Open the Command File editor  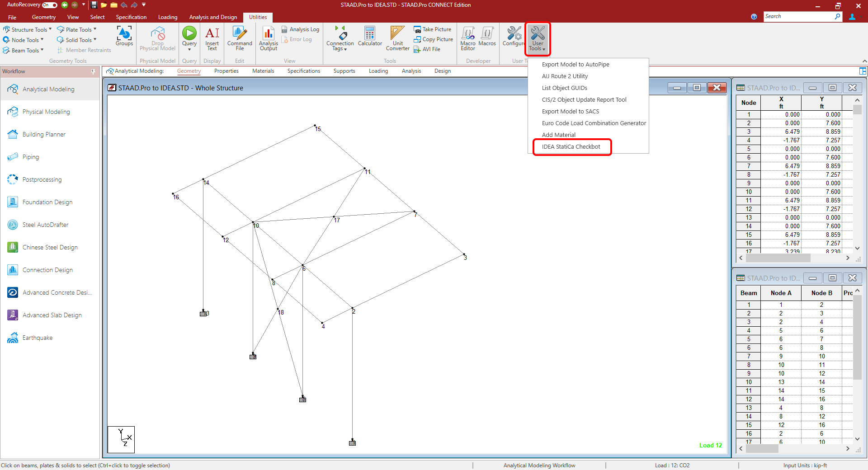point(239,38)
